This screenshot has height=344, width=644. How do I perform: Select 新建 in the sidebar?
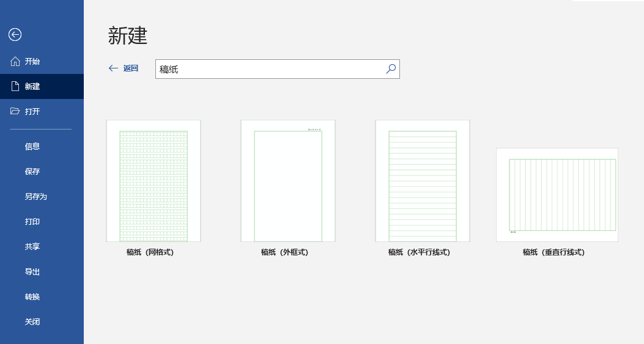[42, 86]
